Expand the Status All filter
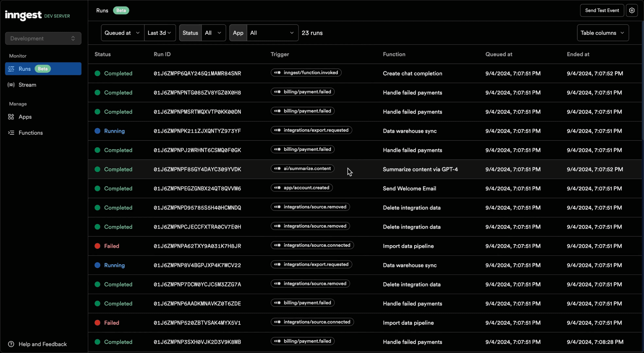The image size is (644, 353). (x=214, y=33)
